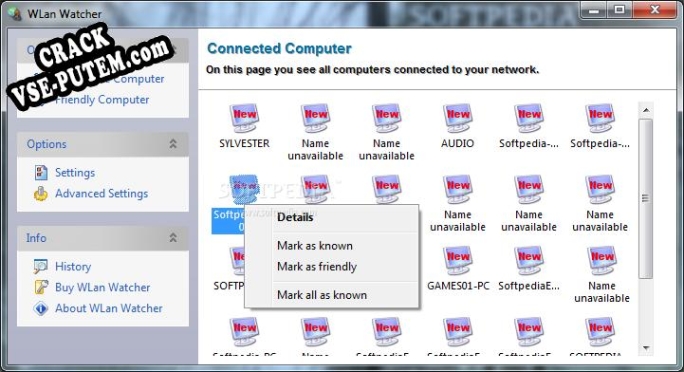
Task: Select Softpedia-... computer right of AUDIO
Action: click(x=529, y=118)
